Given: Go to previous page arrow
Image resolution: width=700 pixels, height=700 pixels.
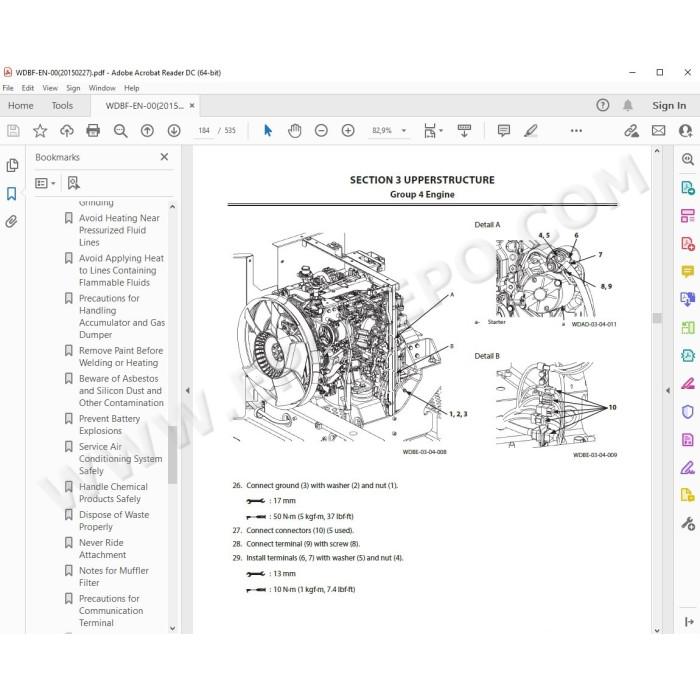Looking at the screenshot, I should pos(147,130).
